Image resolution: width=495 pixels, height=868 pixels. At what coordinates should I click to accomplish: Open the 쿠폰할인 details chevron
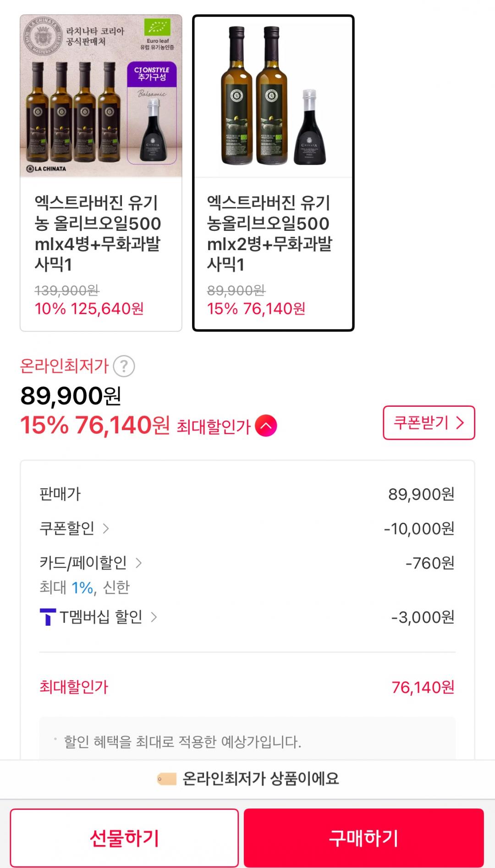click(106, 529)
